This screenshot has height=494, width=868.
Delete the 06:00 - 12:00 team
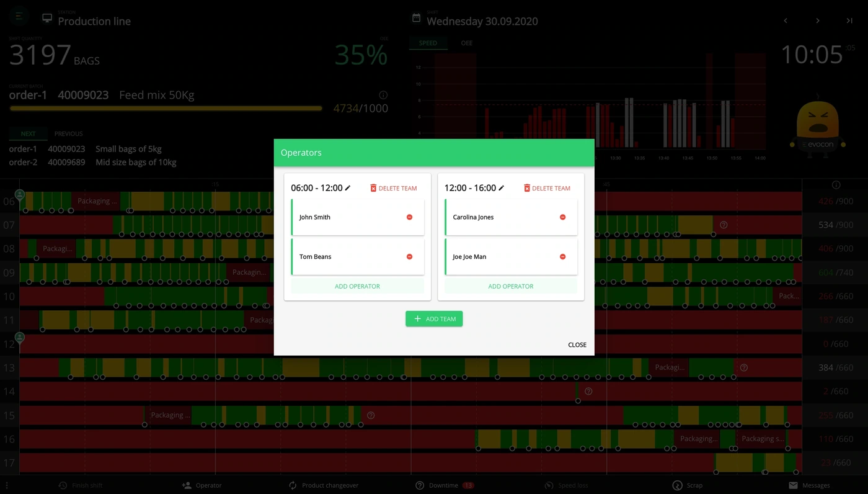pyautogui.click(x=393, y=188)
